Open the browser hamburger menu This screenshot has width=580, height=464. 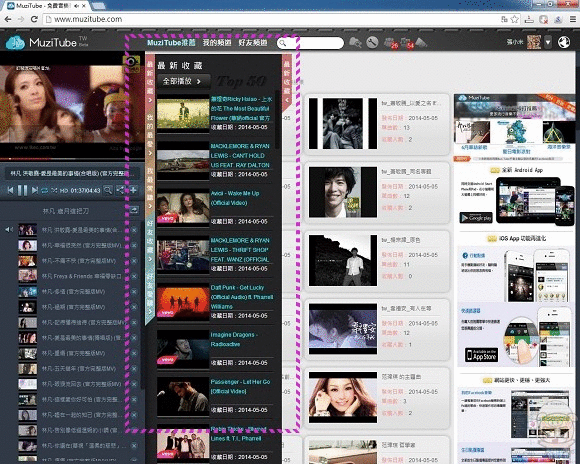[x=573, y=19]
